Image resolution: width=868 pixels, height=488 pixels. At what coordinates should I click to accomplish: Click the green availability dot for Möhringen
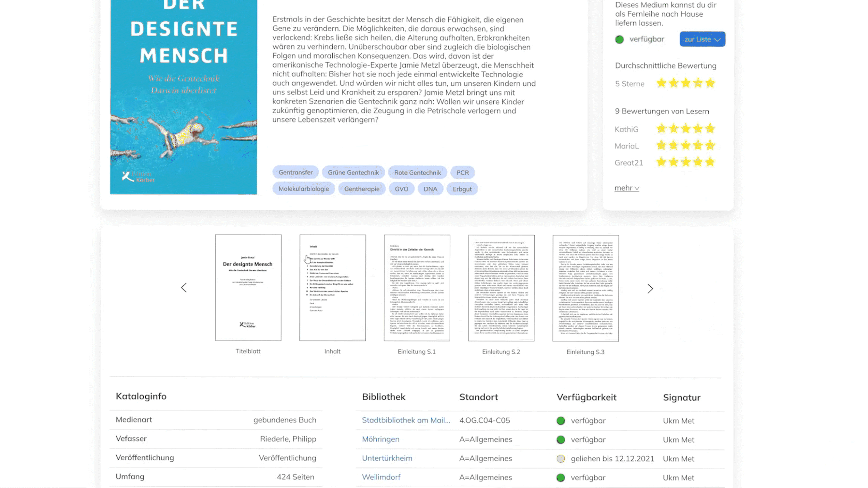coord(560,440)
